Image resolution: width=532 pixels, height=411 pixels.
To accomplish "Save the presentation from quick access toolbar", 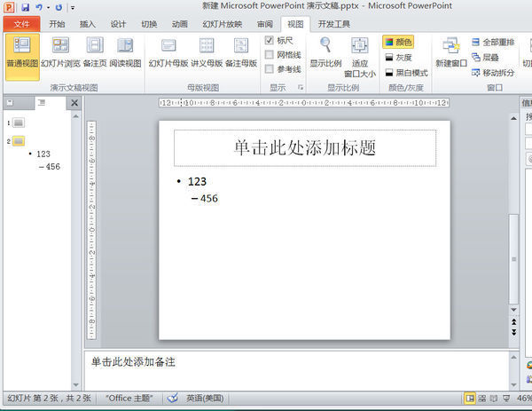I will point(26,7).
